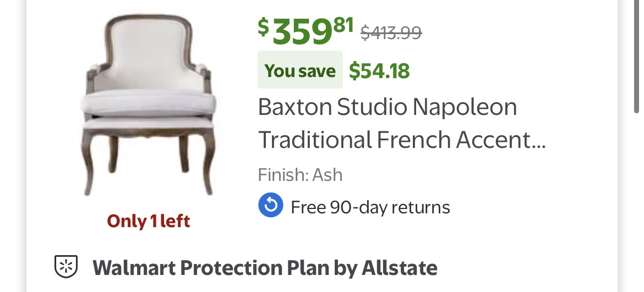Click the Only 1 left stock warning
The width and height of the screenshot is (644, 292).
click(x=148, y=221)
